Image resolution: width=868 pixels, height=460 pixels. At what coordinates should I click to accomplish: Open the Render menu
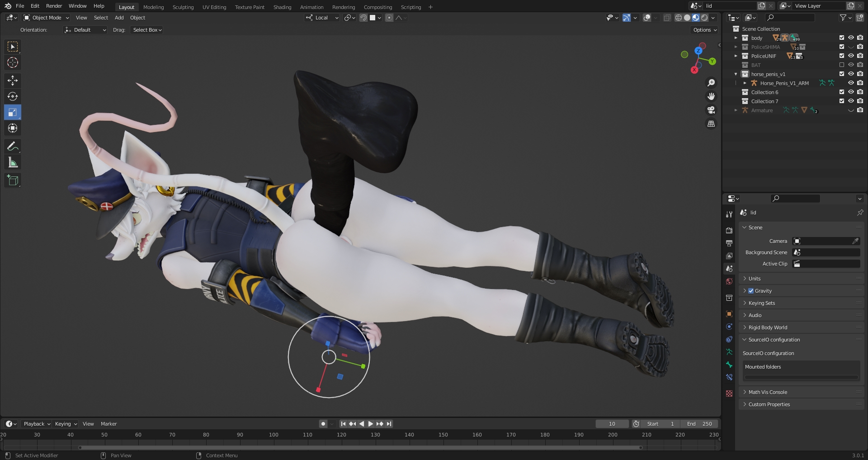click(x=54, y=6)
